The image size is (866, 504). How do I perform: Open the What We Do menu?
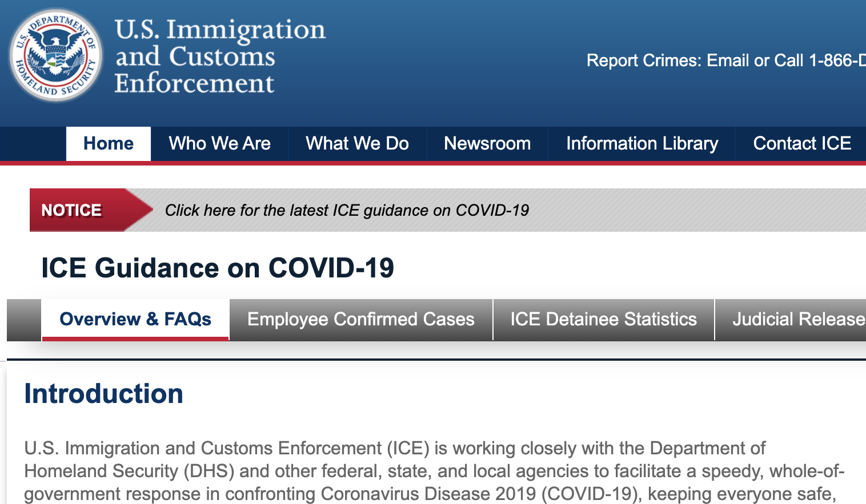[x=357, y=143]
